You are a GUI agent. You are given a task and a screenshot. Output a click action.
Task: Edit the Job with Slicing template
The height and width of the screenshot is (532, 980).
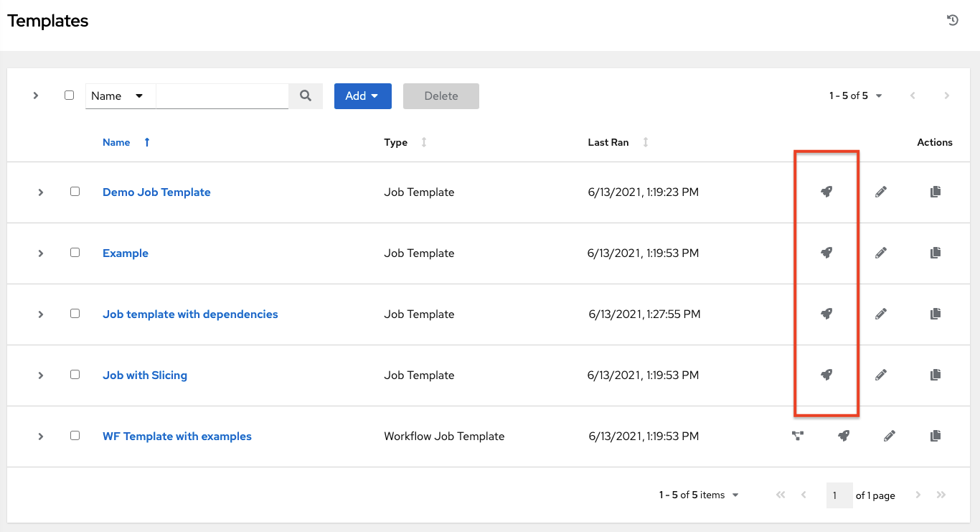pyautogui.click(x=881, y=375)
